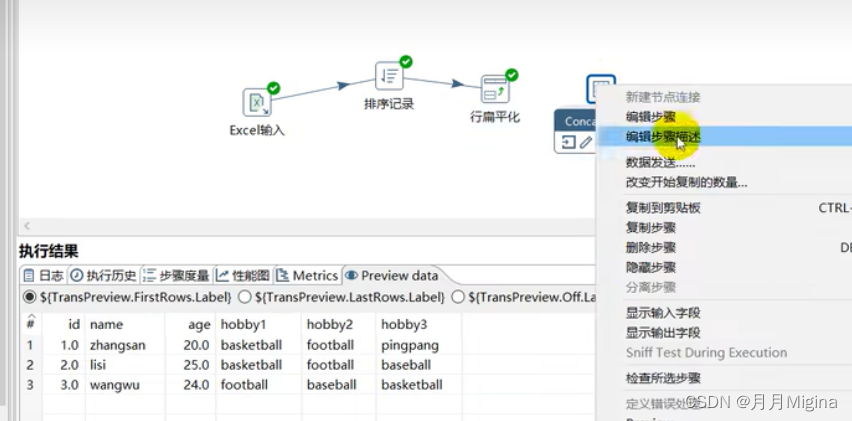
Task: Open the 性能图 tab
Action: (243, 275)
